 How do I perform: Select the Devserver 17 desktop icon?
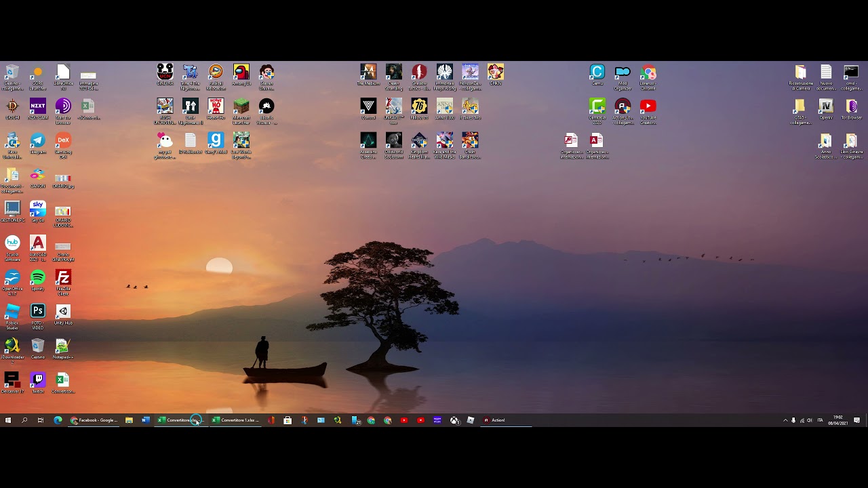(x=12, y=384)
